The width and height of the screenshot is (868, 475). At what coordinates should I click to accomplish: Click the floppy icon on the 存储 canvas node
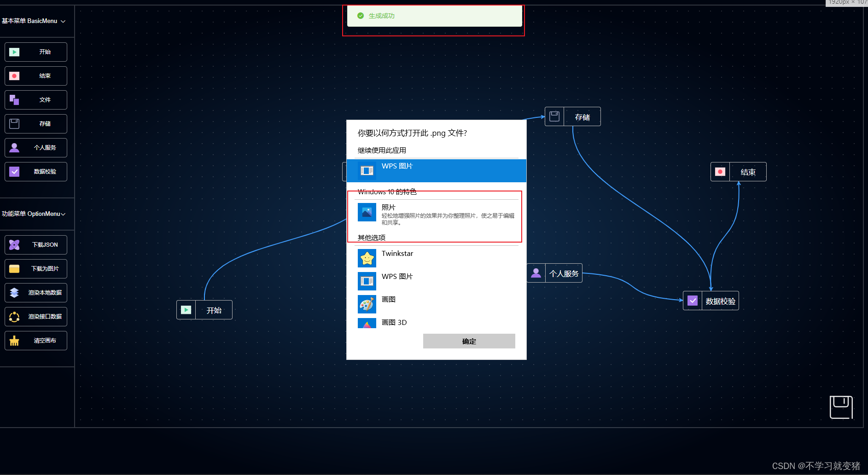554,116
